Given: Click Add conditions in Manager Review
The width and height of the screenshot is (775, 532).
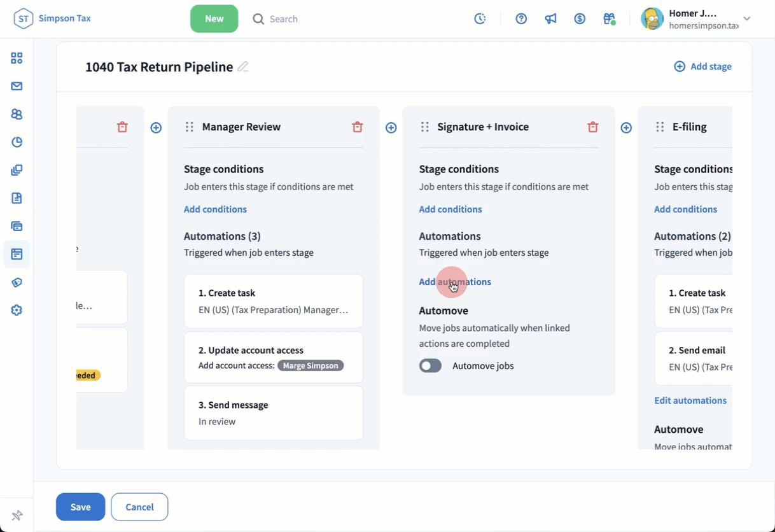Looking at the screenshot, I should click(x=215, y=209).
